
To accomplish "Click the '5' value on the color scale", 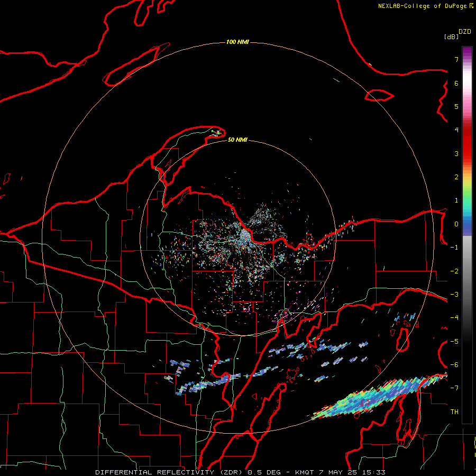I will tap(456, 106).
